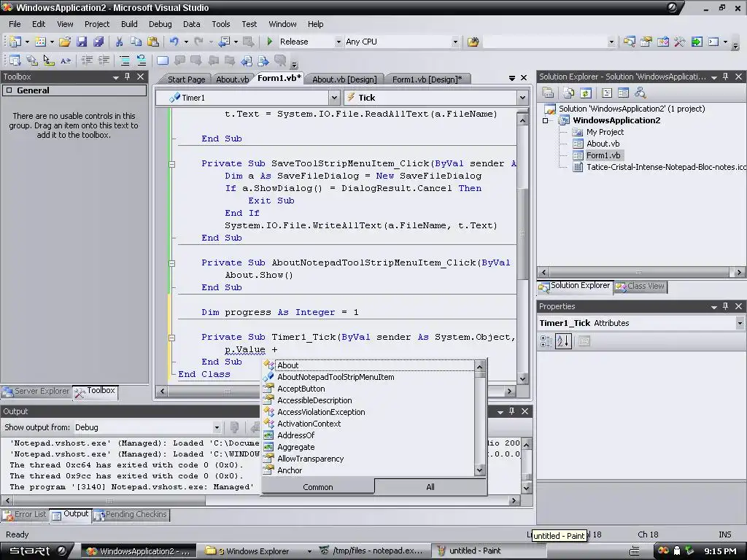Click View Class Diagram icon in Solution Explorer
Image resolution: width=747 pixels, height=560 pixels.
640,93
